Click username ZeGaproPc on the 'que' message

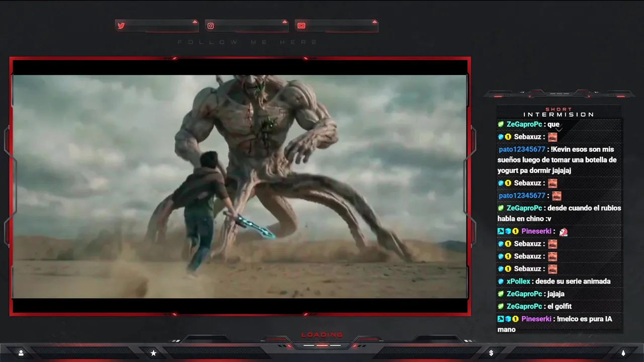click(x=524, y=124)
